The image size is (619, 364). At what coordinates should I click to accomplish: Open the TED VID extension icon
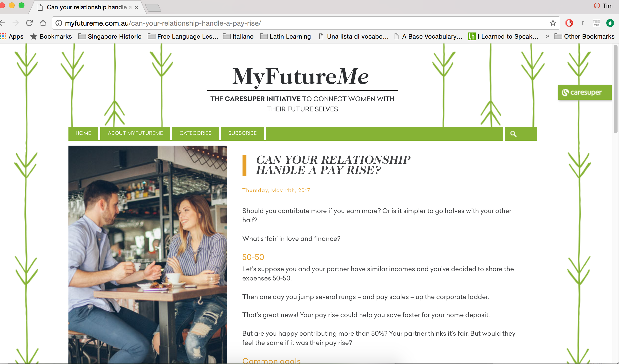596,23
